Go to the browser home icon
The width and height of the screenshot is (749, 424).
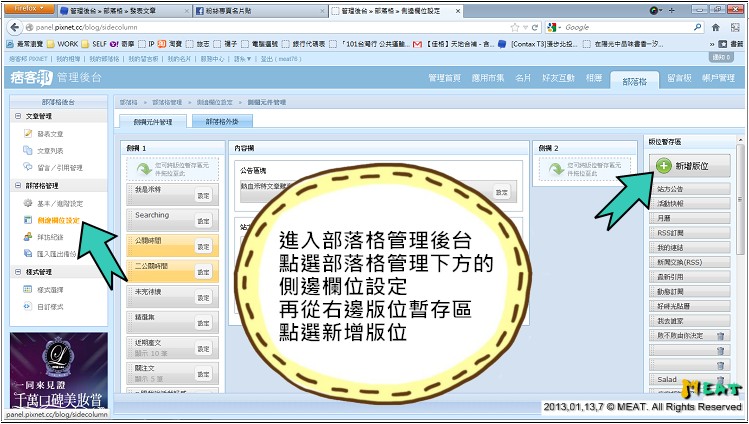tap(716, 27)
